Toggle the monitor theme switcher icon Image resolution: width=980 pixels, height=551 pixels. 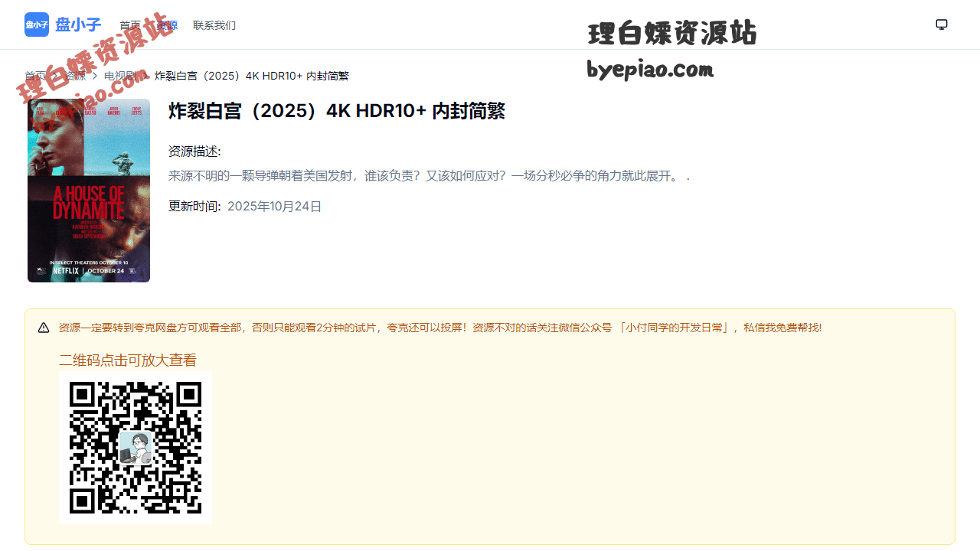coord(942,24)
